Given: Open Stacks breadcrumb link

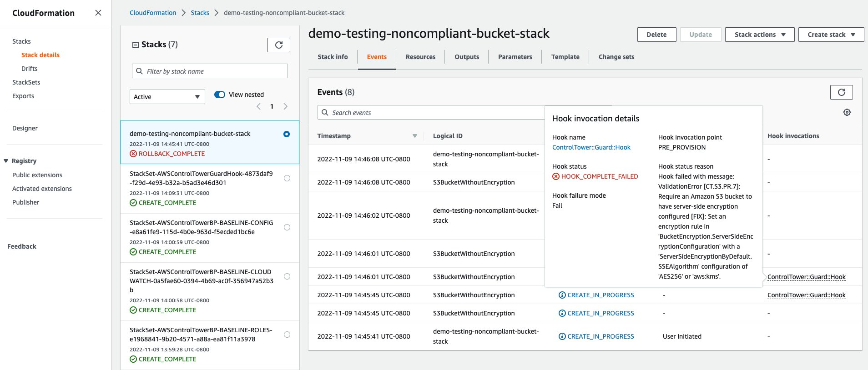Looking at the screenshot, I should (x=200, y=13).
